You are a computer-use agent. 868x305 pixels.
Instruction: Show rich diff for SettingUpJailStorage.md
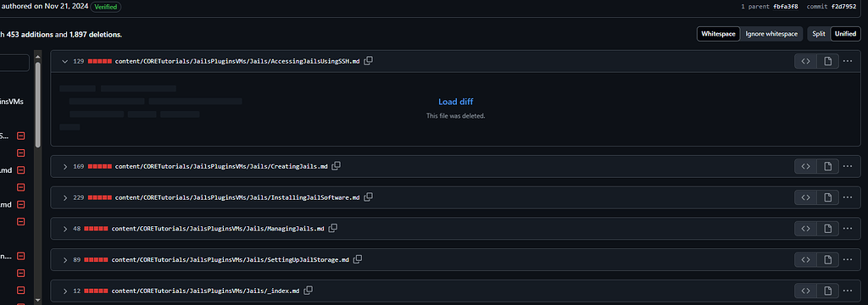(827, 259)
